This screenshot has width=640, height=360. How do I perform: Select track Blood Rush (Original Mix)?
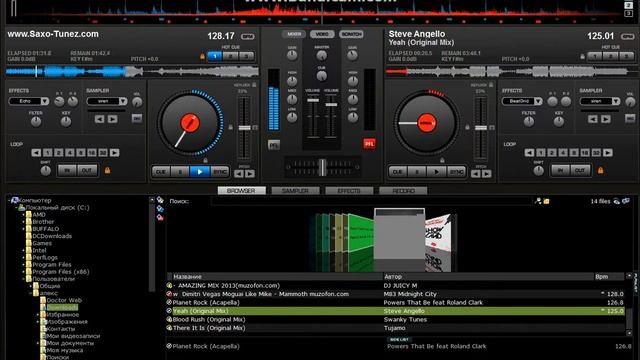click(209, 320)
